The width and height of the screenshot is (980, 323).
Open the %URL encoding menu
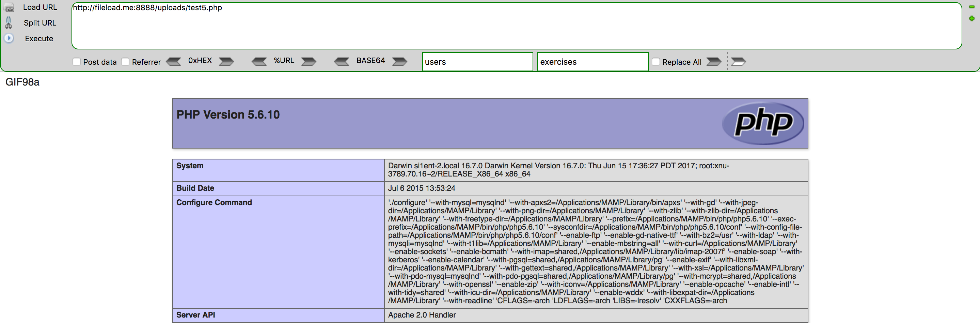(x=284, y=61)
